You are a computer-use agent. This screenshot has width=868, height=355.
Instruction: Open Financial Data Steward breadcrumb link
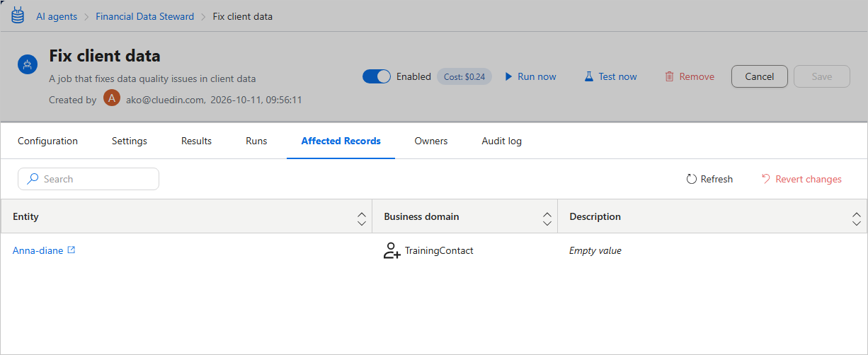coord(145,16)
